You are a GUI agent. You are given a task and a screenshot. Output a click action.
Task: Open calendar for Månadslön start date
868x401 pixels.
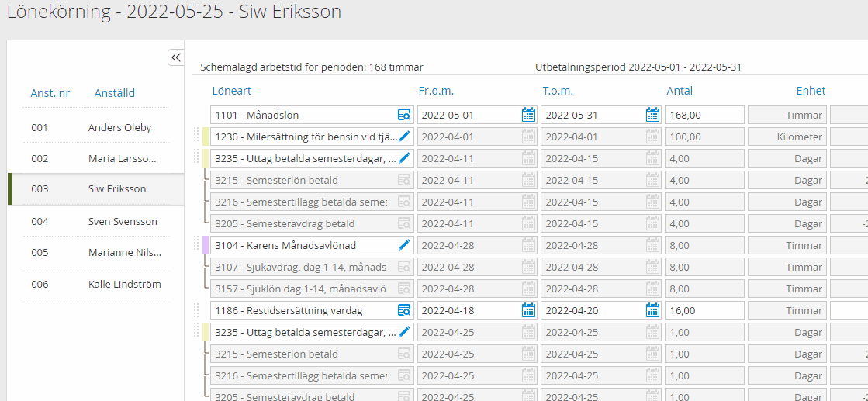[528, 115]
